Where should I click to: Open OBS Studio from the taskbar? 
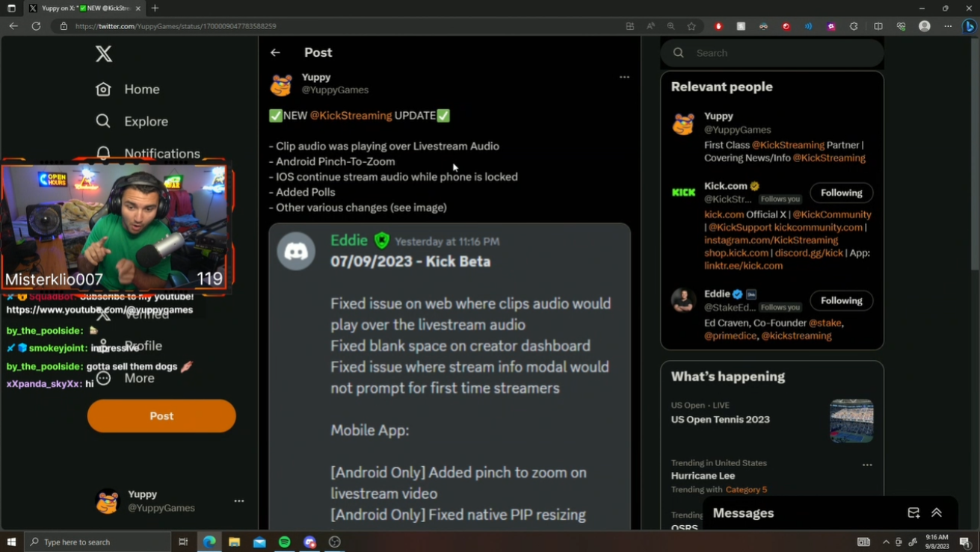click(335, 542)
